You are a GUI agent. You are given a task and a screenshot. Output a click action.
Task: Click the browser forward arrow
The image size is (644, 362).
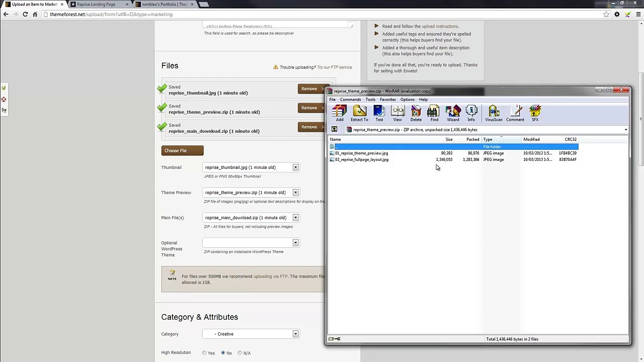[15, 14]
